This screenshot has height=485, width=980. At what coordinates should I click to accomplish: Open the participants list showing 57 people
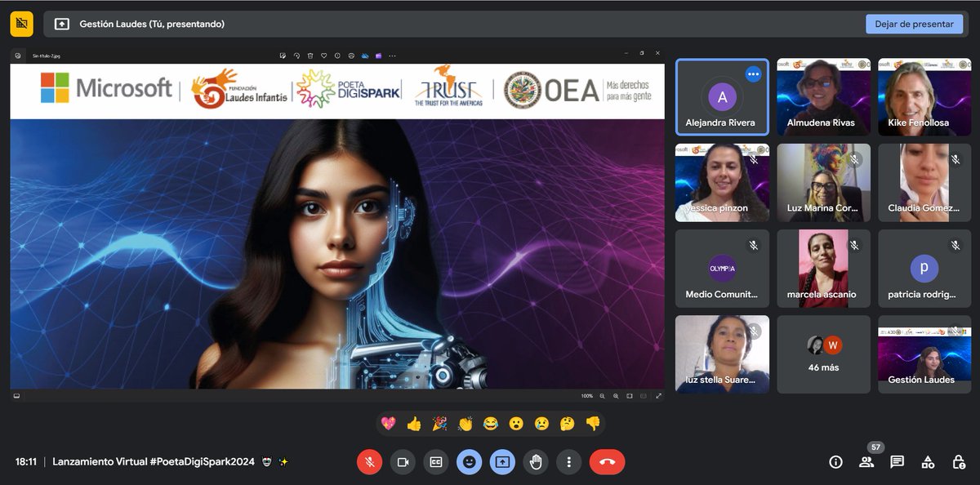pyautogui.click(x=866, y=461)
